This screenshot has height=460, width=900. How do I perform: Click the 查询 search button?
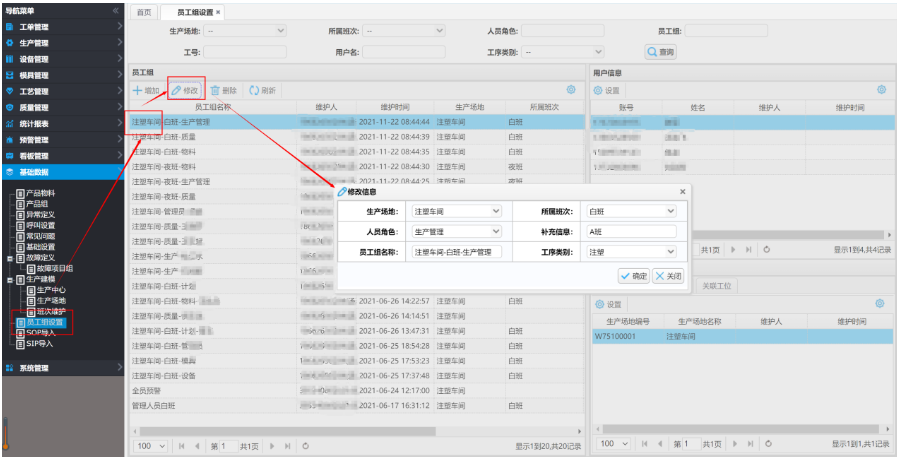[661, 51]
